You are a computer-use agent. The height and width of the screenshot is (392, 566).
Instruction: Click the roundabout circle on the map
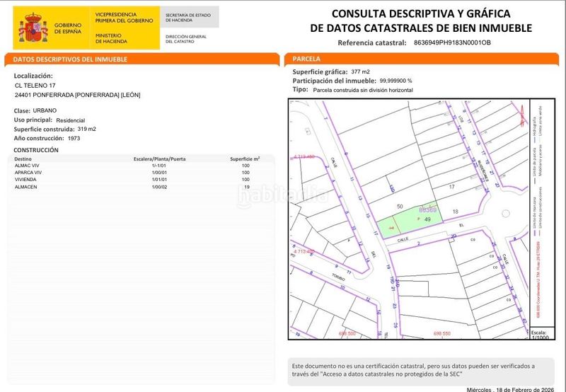506,214
